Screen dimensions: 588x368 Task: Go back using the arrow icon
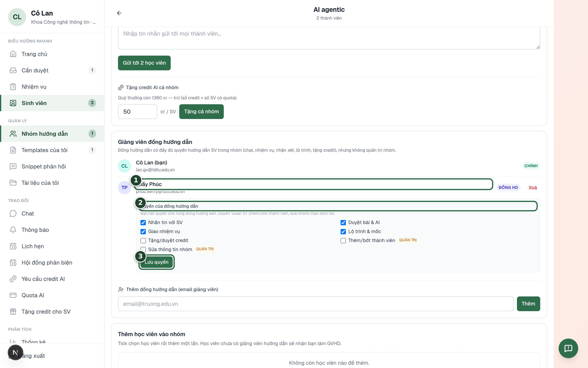tap(119, 13)
